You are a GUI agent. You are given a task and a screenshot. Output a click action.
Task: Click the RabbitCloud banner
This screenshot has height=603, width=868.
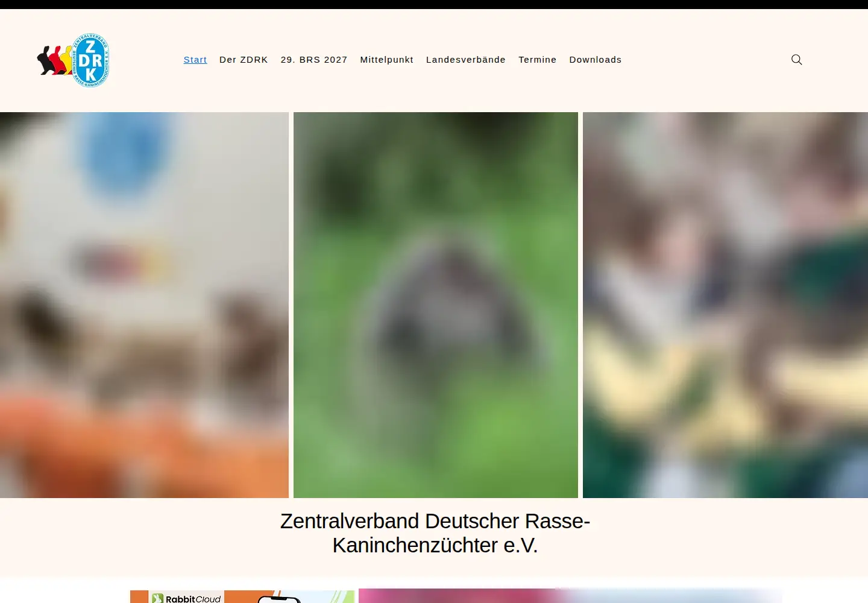242,596
